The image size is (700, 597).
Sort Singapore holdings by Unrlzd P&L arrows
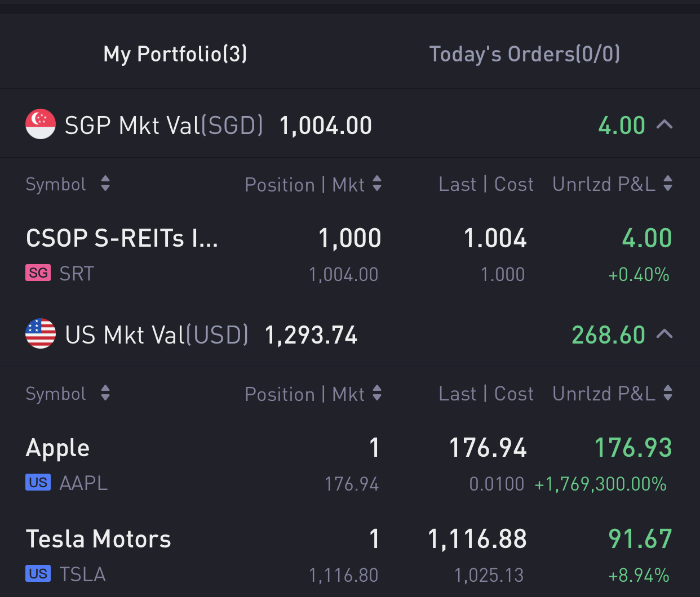click(668, 184)
